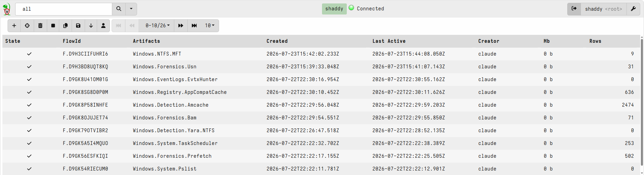Click last active 2026-07-22T22:30:11.626Z
644x175 pixels.
408,92
